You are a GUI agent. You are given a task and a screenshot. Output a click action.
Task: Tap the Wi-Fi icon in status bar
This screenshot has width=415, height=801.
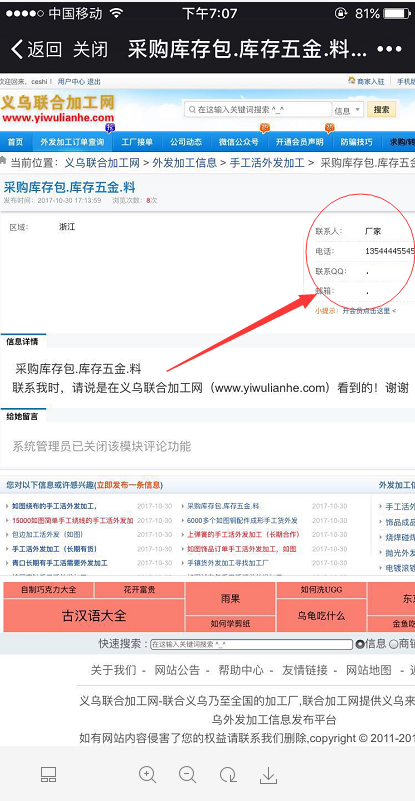pyautogui.click(x=117, y=13)
